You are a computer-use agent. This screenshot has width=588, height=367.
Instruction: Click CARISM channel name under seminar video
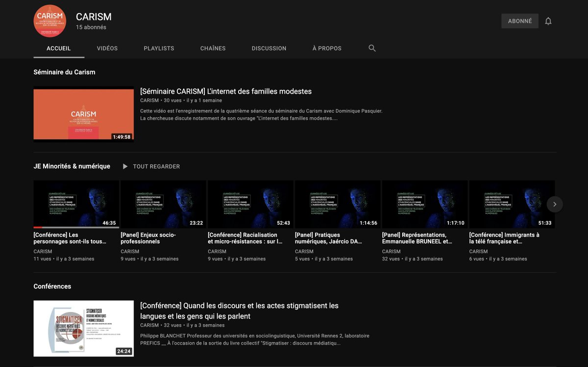pyautogui.click(x=149, y=101)
